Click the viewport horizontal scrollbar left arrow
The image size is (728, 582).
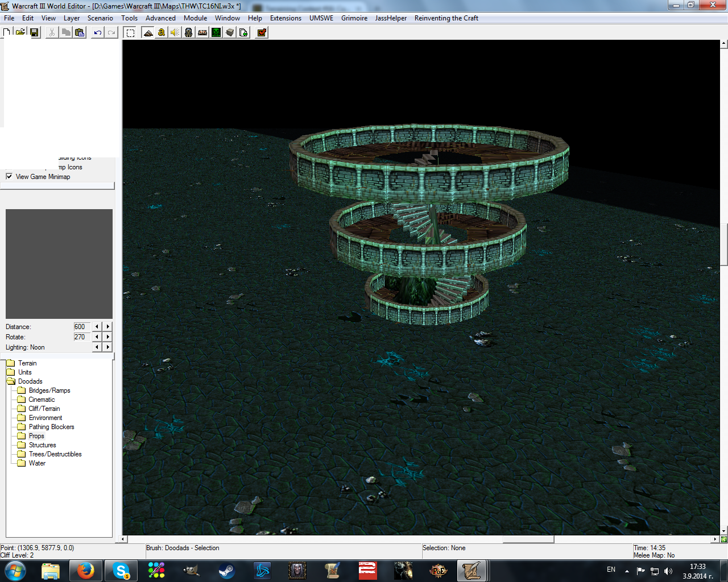coord(123,539)
